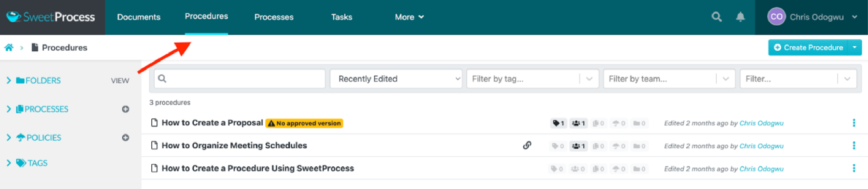
Task: Click the search magnifier icon in header
Action: [x=716, y=17]
